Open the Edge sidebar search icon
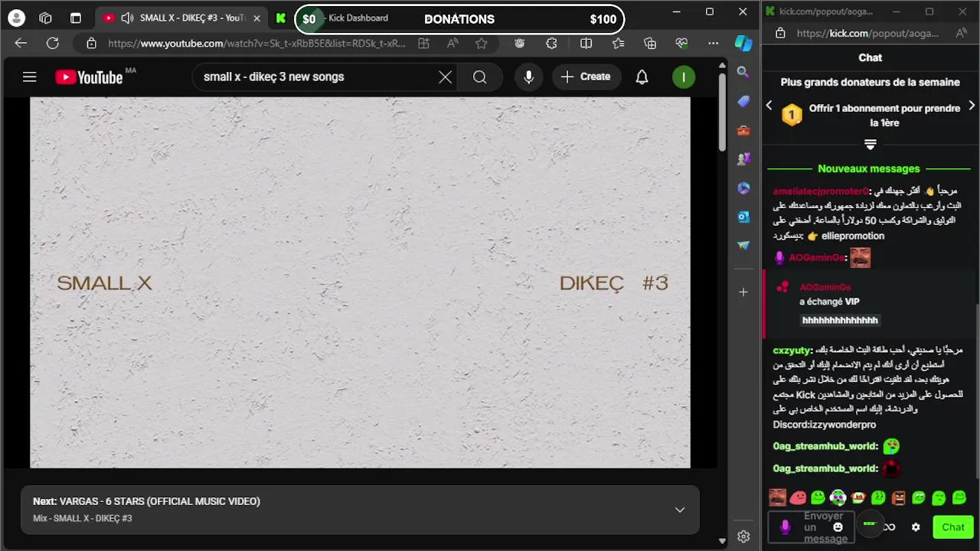980x551 pixels. [743, 72]
